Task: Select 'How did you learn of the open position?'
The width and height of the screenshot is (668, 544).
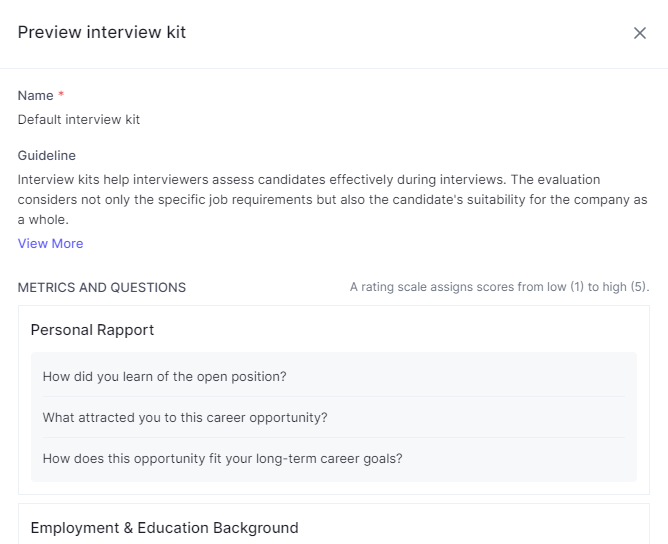Action: (x=165, y=377)
